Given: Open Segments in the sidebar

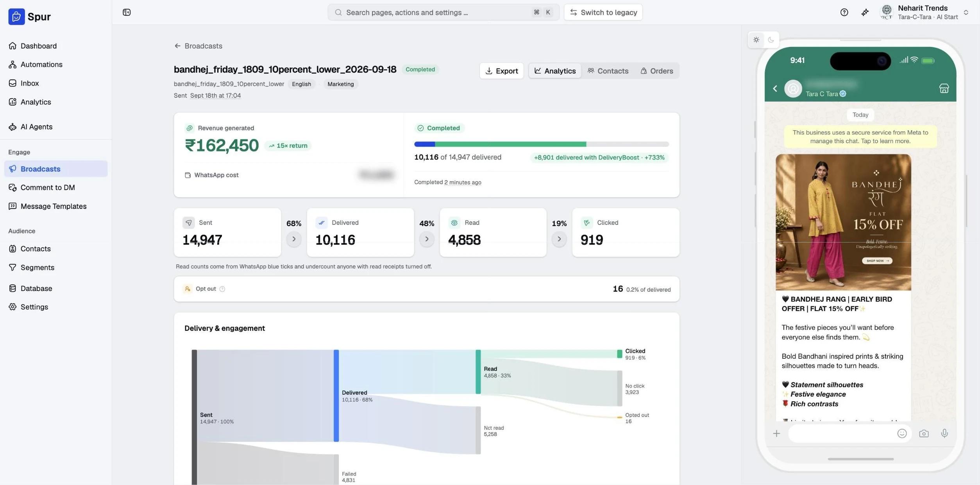Looking at the screenshot, I should pyautogui.click(x=56, y=268).
